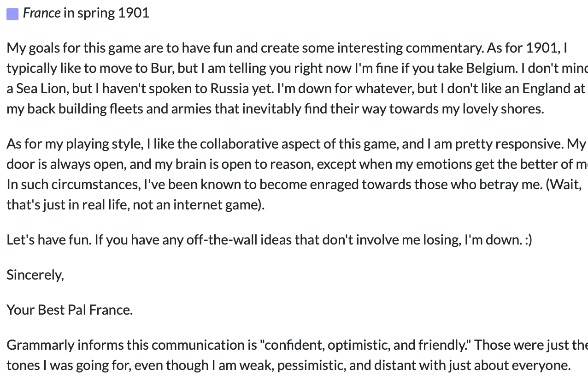Click the phrase "As for my playing style"

(74, 144)
